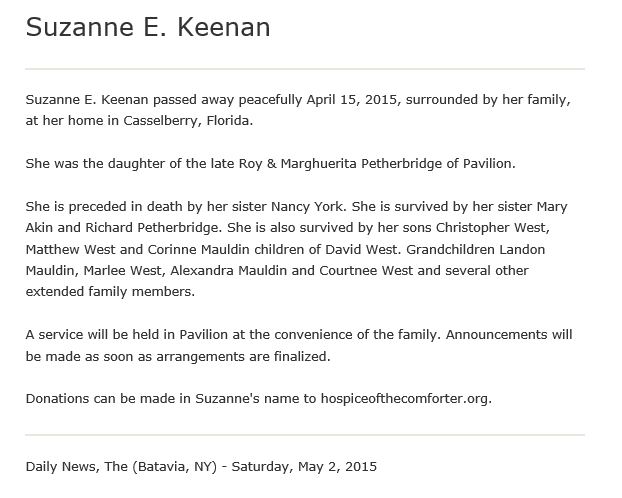Click the phrase 'extended family members'

pyautogui.click(x=108, y=292)
